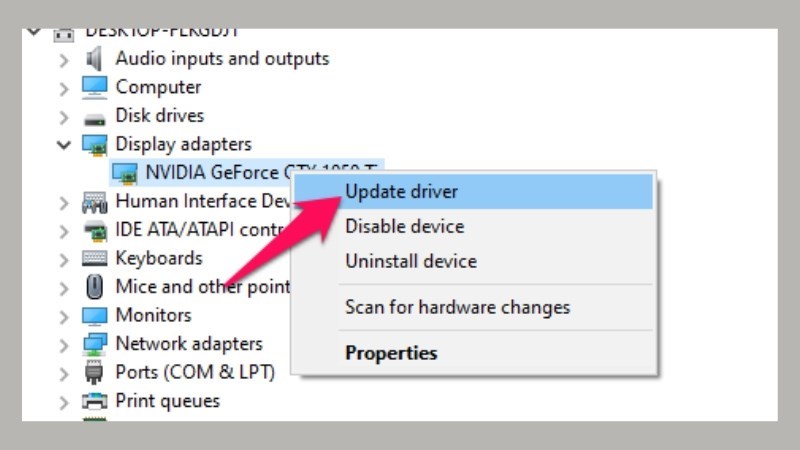Click the Print queues printer icon

(x=94, y=402)
